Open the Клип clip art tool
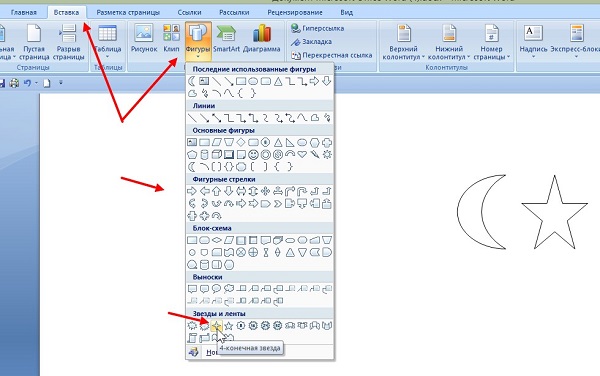 pyautogui.click(x=171, y=38)
